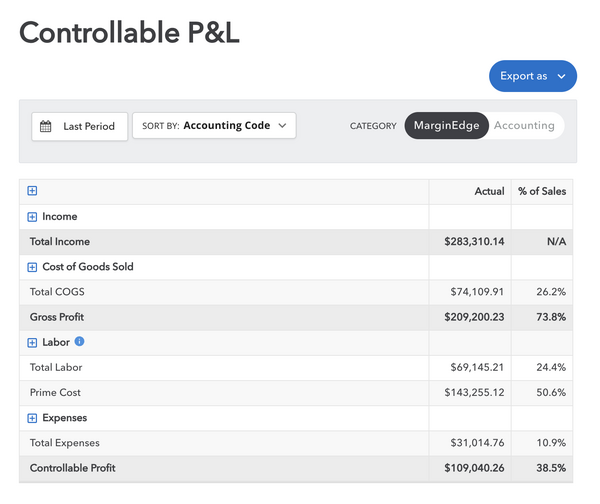
Task: Click the Actual column header
Action: coord(489,191)
